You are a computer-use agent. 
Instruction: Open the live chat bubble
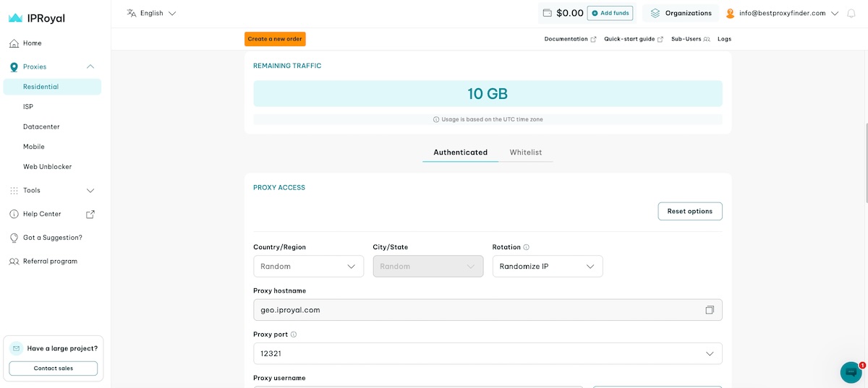851,372
